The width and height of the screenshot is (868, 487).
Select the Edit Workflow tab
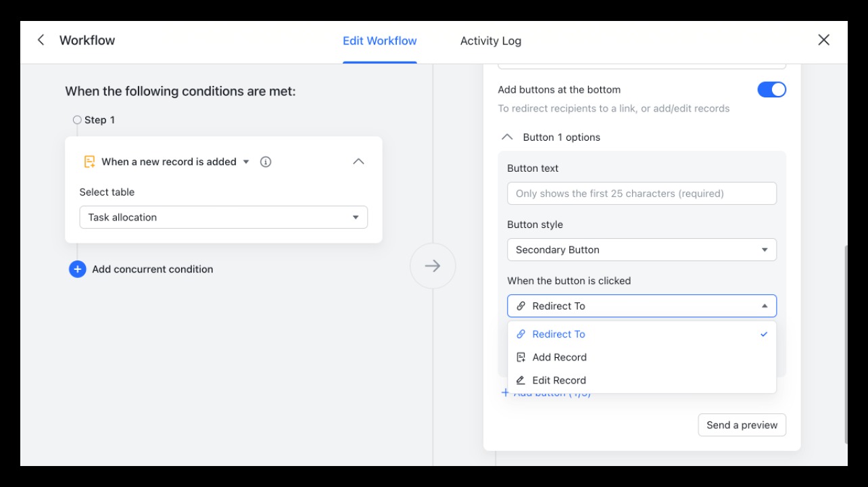pos(379,41)
